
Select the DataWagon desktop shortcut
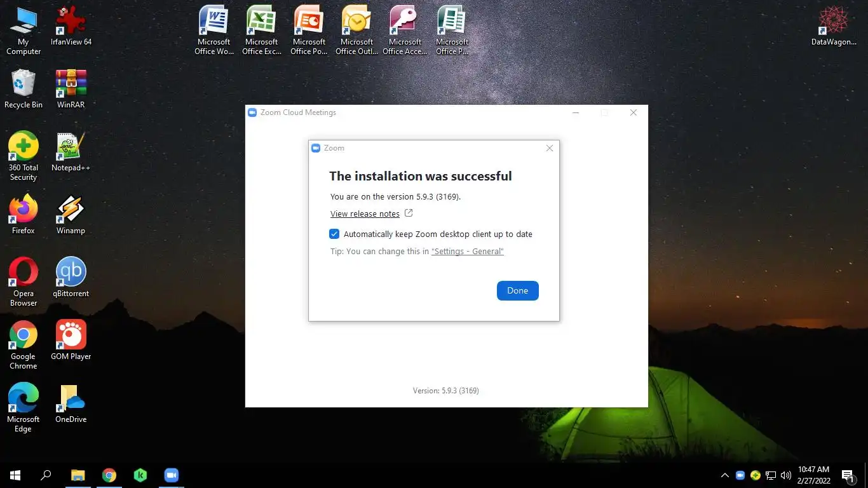pyautogui.click(x=834, y=26)
